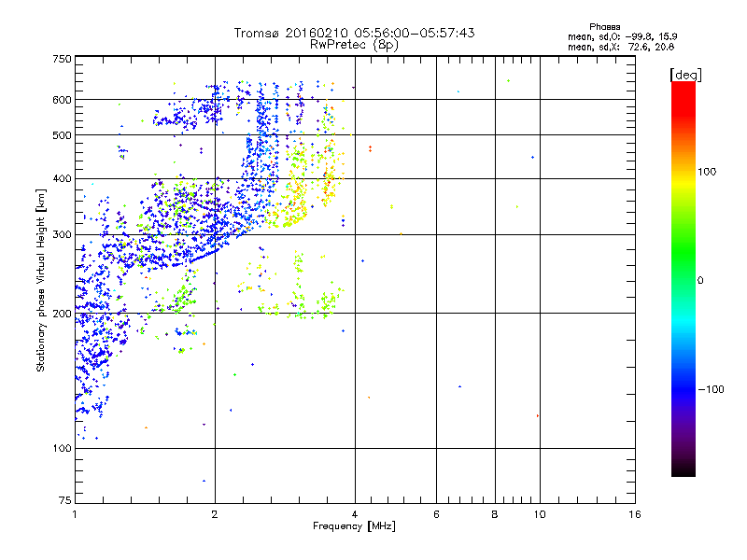
Task: Select the 'RwPretec (8p)' subtitle text
Action: click(x=354, y=45)
